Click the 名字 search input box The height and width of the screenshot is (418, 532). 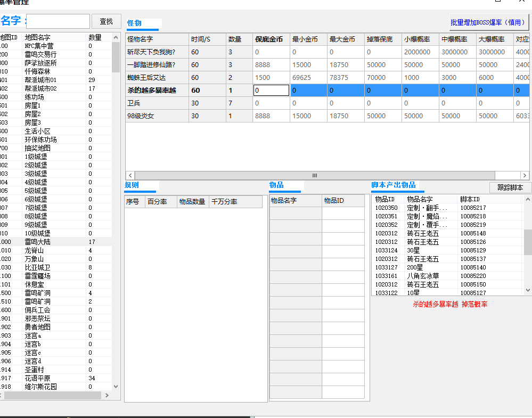coord(58,21)
